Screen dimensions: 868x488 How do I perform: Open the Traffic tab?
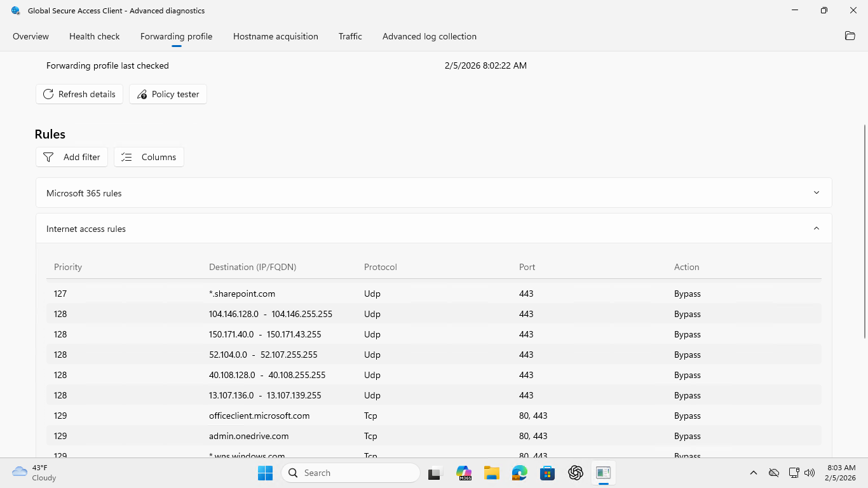pos(350,36)
